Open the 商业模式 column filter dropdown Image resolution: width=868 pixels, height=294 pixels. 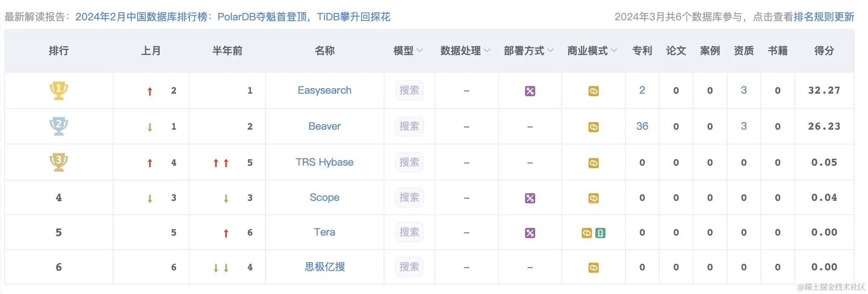click(x=614, y=51)
